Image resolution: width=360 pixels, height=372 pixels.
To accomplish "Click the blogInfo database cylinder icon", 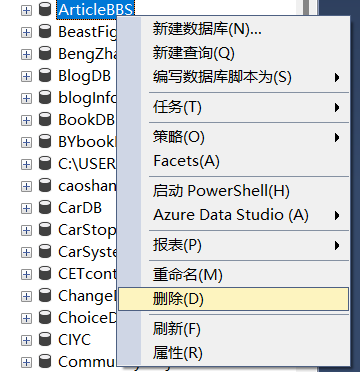I will tap(45, 98).
